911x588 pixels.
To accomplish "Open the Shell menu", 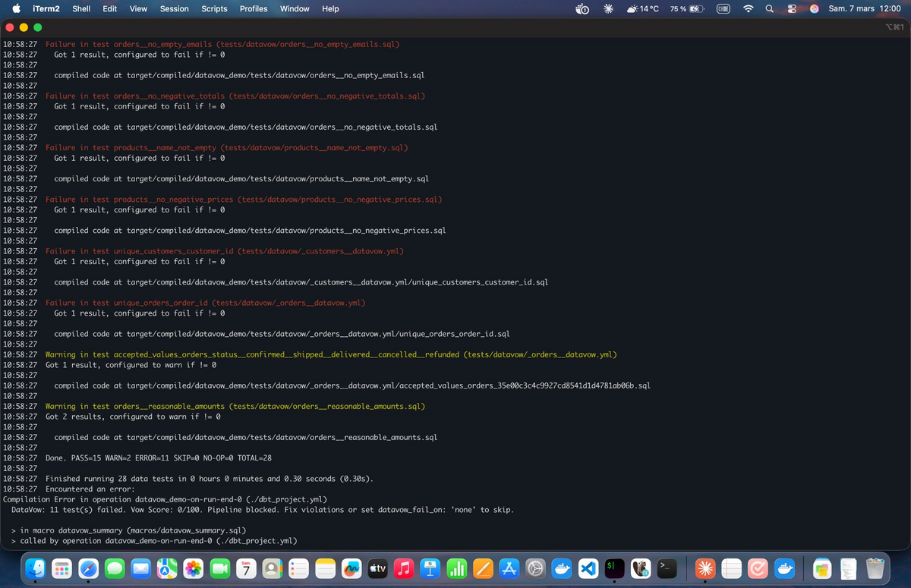I will click(81, 8).
